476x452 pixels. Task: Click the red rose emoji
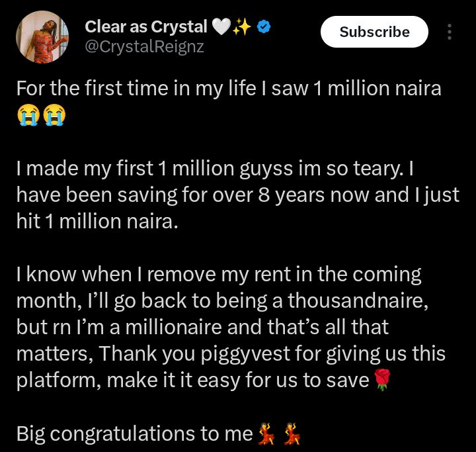tap(381, 382)
